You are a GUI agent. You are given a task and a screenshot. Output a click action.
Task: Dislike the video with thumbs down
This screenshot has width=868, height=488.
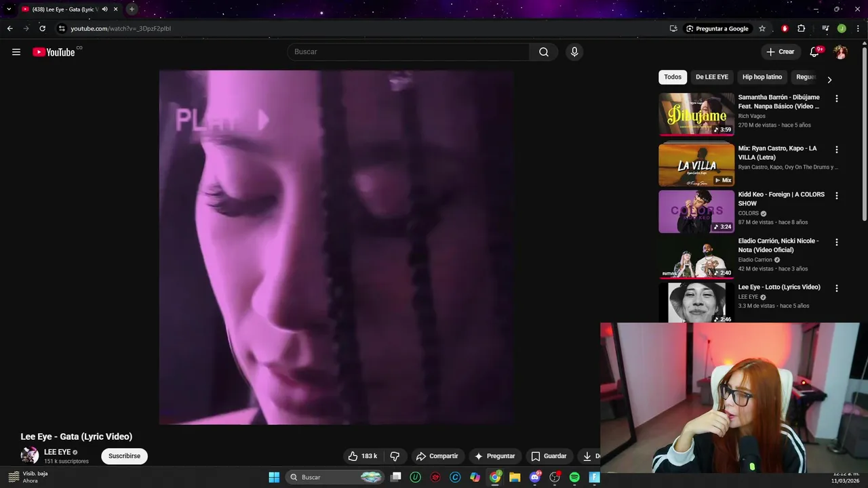click(395, 456)
